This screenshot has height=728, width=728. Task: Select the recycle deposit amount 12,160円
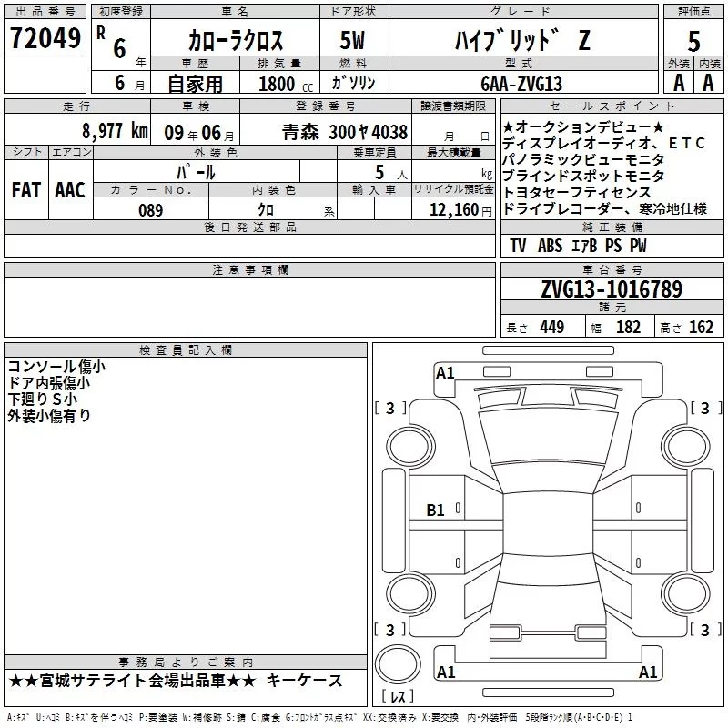click(x=453, y=210)
